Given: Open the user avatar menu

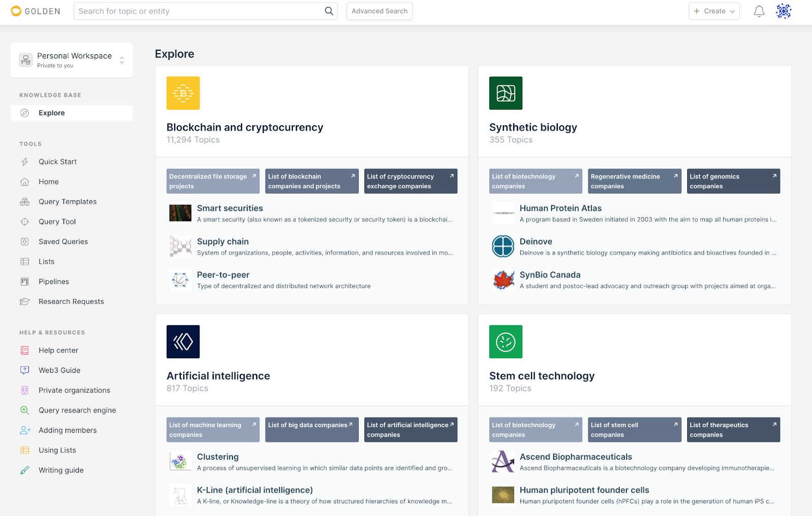Looking at the screenshot, I should point(784,11).
